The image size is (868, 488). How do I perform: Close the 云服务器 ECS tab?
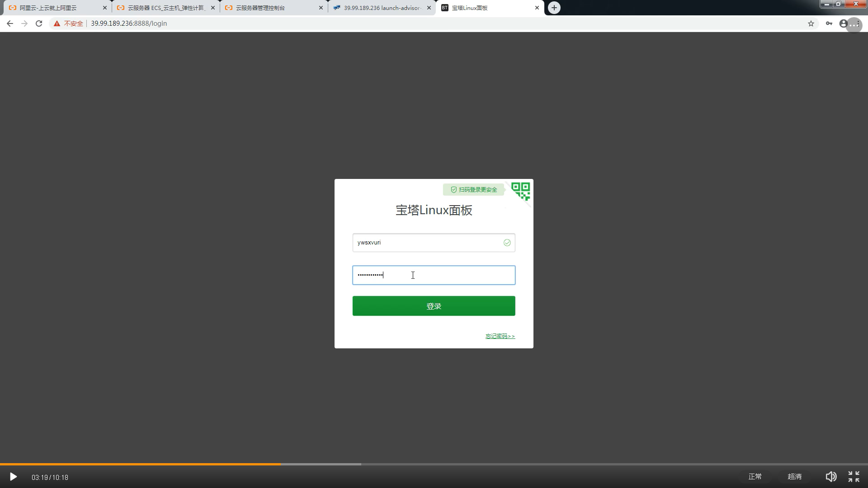pyautogui.click(x=213, y=8)
